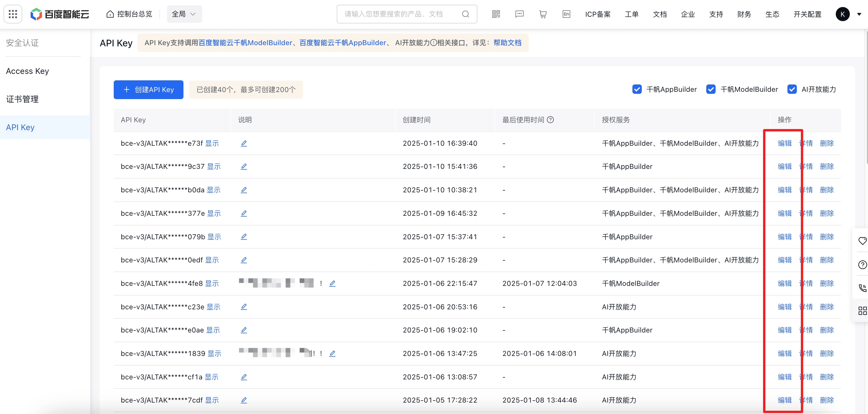Open the product grid menu icon

pyautogui.click(x=13, y=14)
